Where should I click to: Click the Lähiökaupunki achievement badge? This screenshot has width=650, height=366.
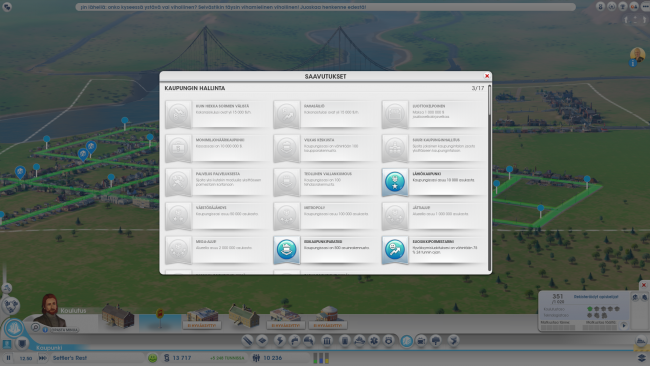[395, 182]
